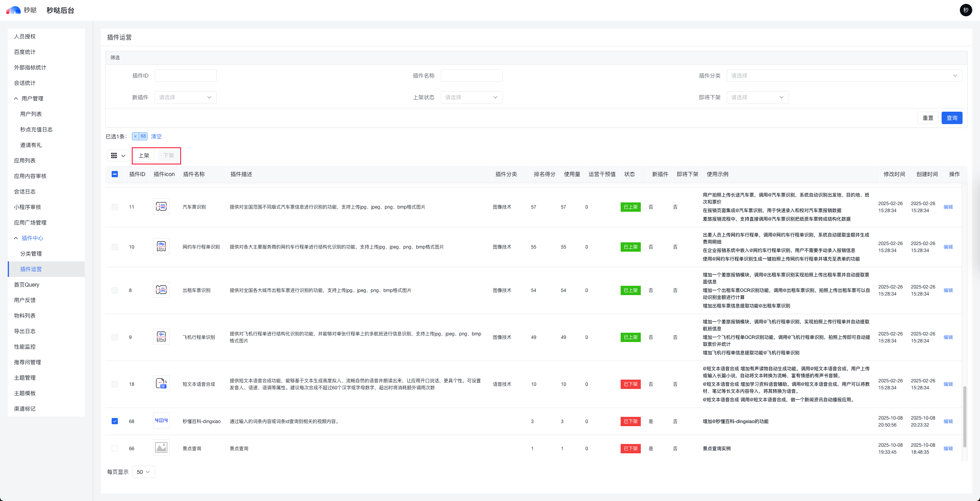Open the 上架状态 dropdown filter
980x501 pixels.
(x=471, y=97)
